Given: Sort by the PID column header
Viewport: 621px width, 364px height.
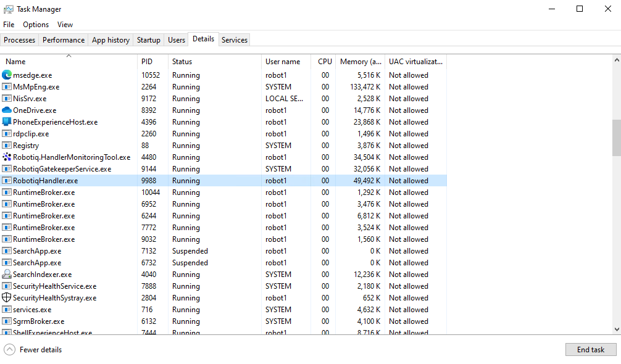Looking at the screenshot, I should (153, 61).
